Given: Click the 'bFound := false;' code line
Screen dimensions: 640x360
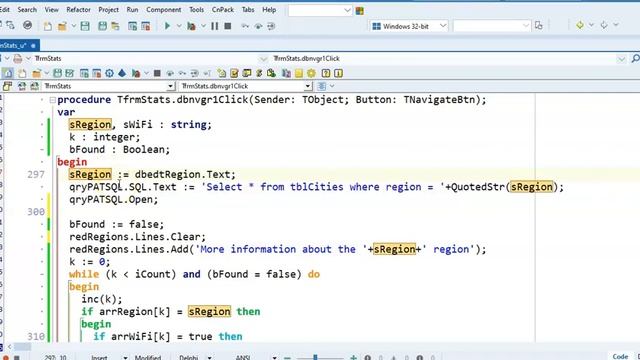Looking at the screenshot, I should (x=116, y=224).
